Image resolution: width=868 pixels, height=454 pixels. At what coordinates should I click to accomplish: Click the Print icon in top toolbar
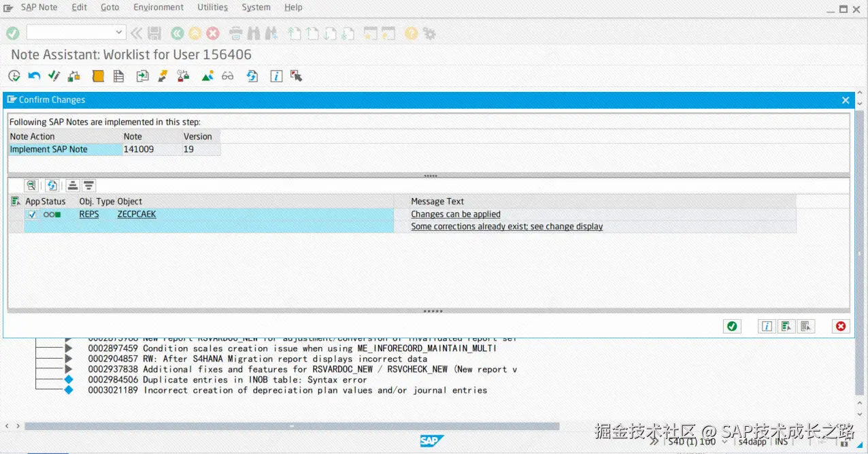tap(236, 33)
